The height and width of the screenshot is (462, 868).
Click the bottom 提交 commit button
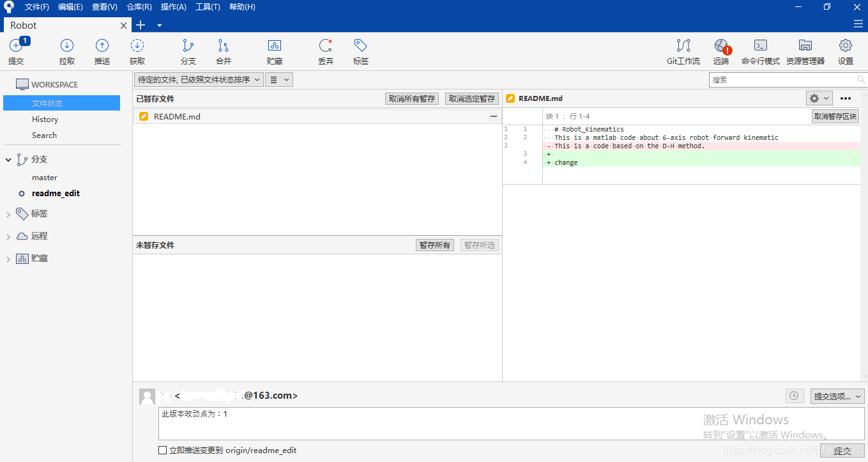pyautogui.click(x=842, y=450)
